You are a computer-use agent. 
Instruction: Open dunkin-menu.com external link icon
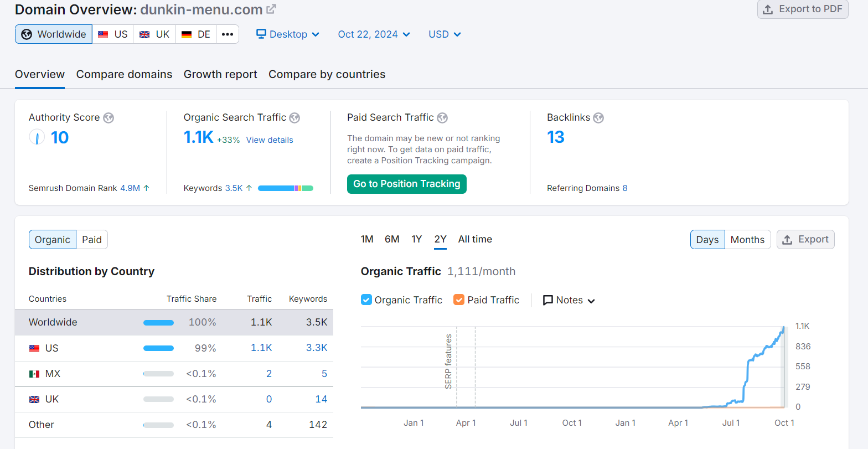271,9
